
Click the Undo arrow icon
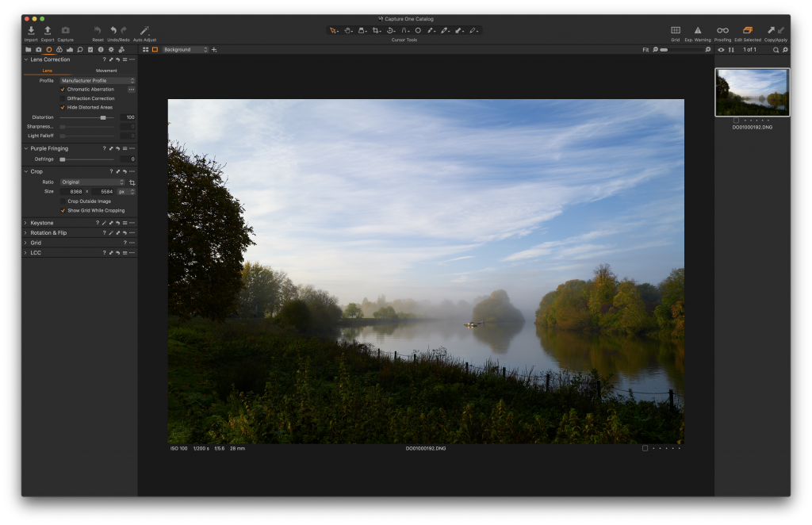coord(113,31)
